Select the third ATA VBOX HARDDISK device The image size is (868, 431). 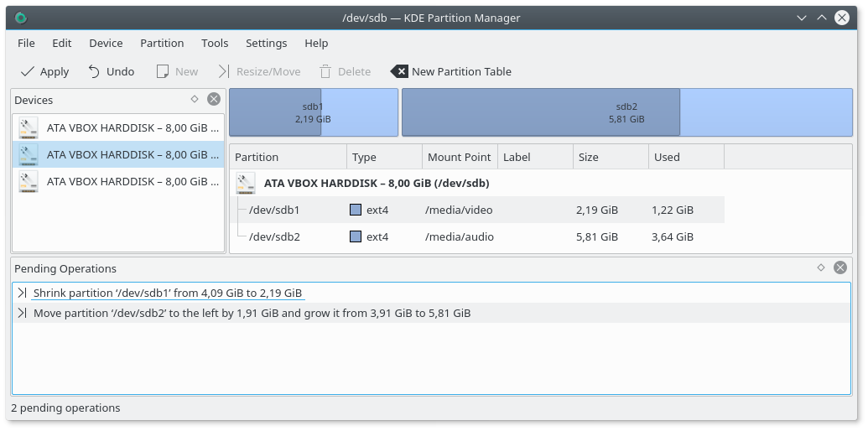coord(118,181)
